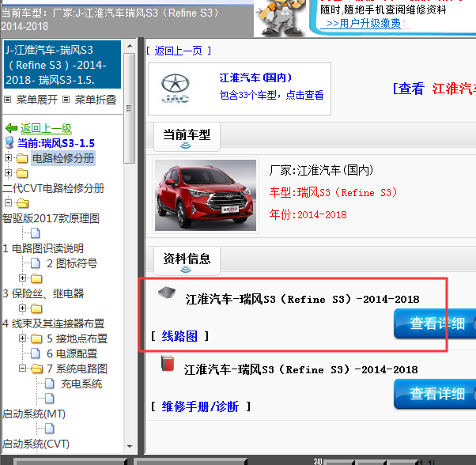Open 6 电源配置 page
This screenshot has width=476, height=465.
click(72, 353)
